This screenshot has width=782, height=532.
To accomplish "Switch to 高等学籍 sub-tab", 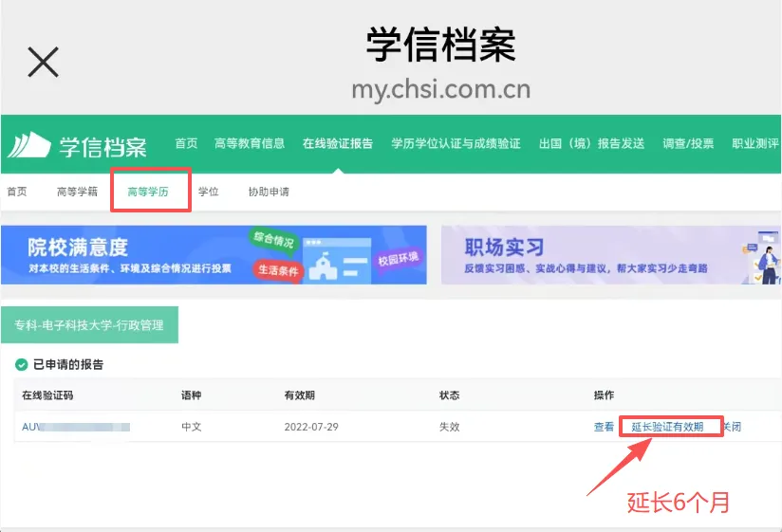I will [77, 192].
